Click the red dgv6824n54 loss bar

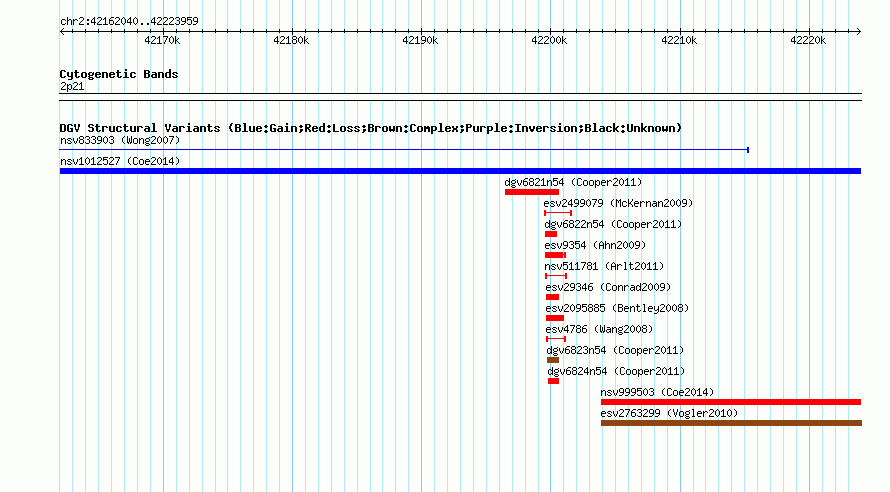[x=553, y=381]
